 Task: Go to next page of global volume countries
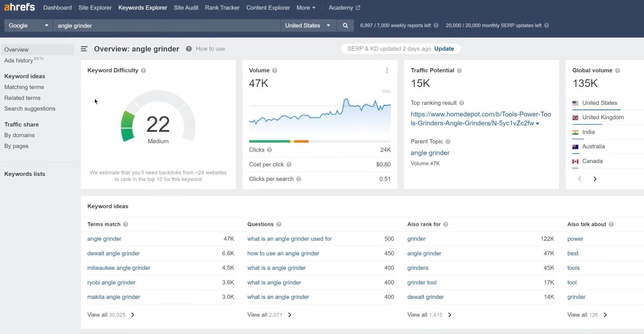click(x=595, y=179)
